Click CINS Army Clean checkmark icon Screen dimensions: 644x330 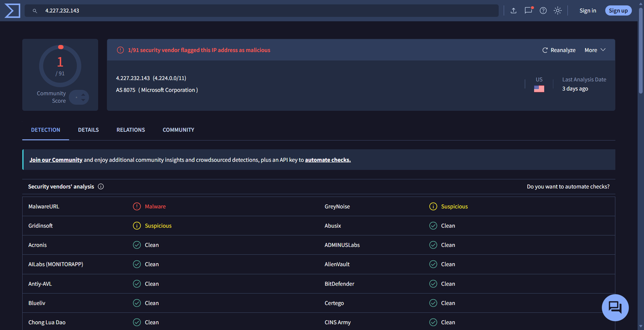pyautogui.click(x=433, y=322)
